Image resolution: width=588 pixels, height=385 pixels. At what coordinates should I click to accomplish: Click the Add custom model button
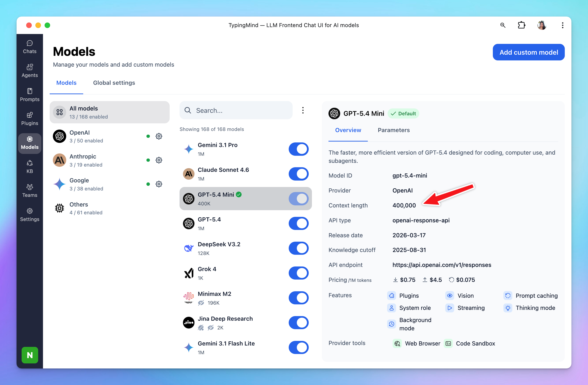(x=528, y=52)
